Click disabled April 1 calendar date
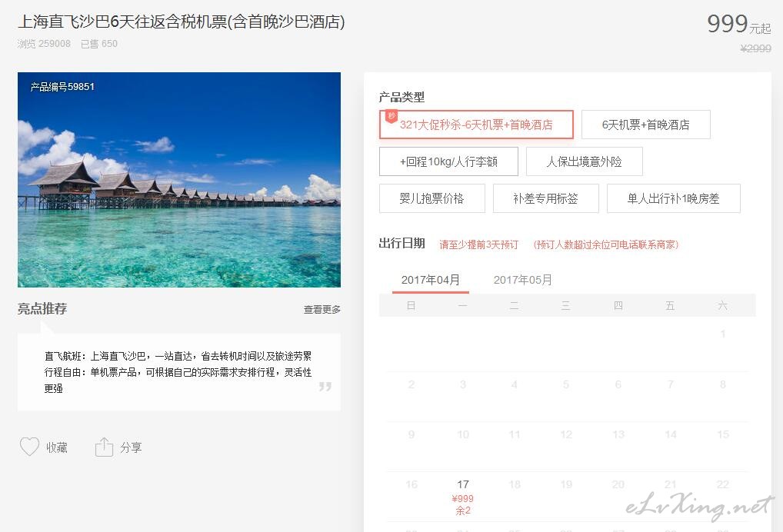The image size is (783, 532). tap(722, 334)
